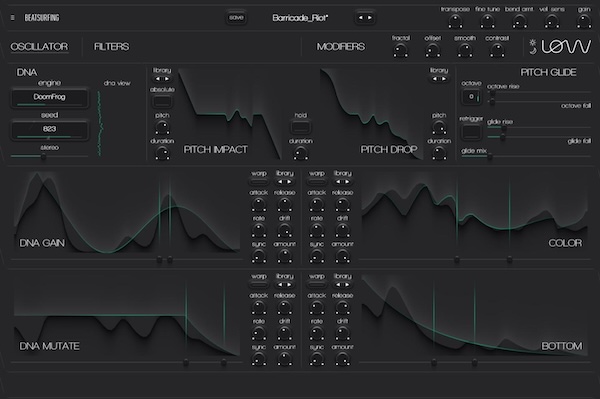Click the stereo slider
This screenshot has height=399, width=600.
(49, 156)
